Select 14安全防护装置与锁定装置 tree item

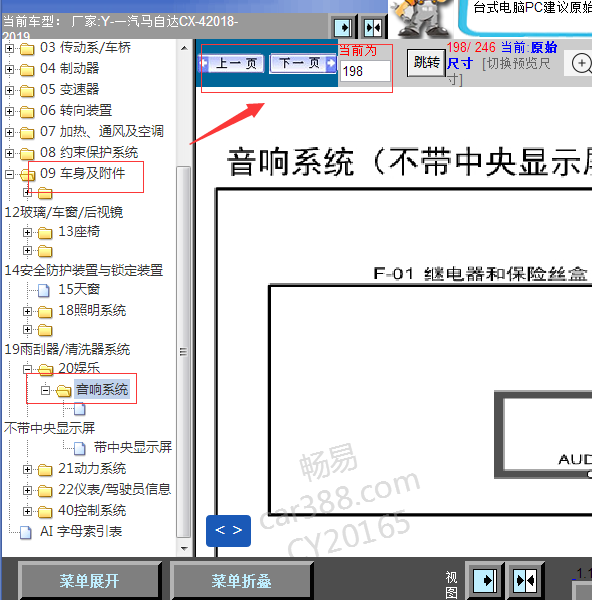(x=83, y=271)
